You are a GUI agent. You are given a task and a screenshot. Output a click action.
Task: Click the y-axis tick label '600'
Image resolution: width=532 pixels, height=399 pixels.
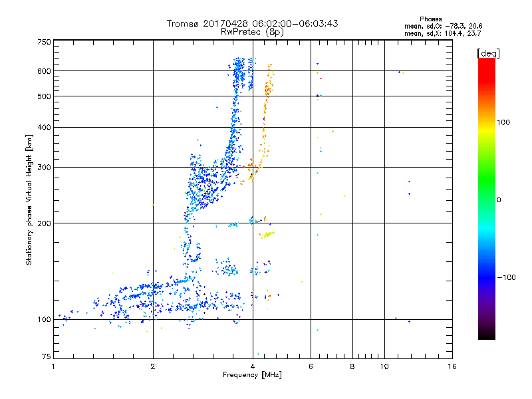tap(44, 71)
